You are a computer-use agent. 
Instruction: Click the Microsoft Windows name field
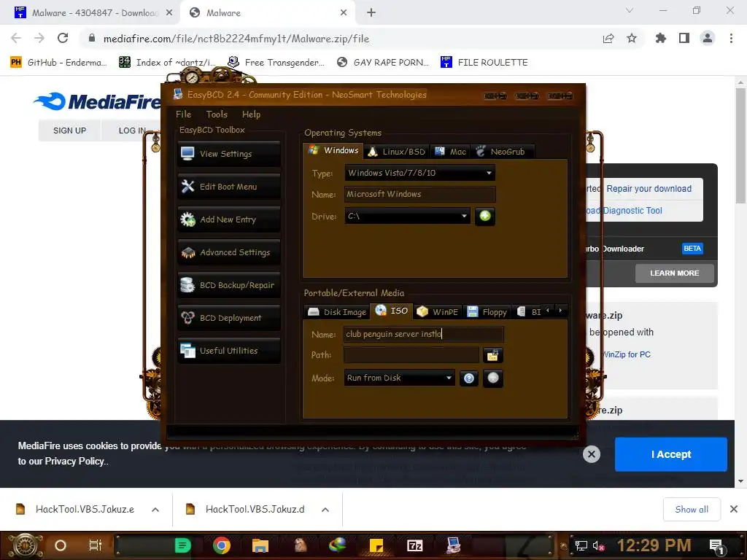point(420,194)
